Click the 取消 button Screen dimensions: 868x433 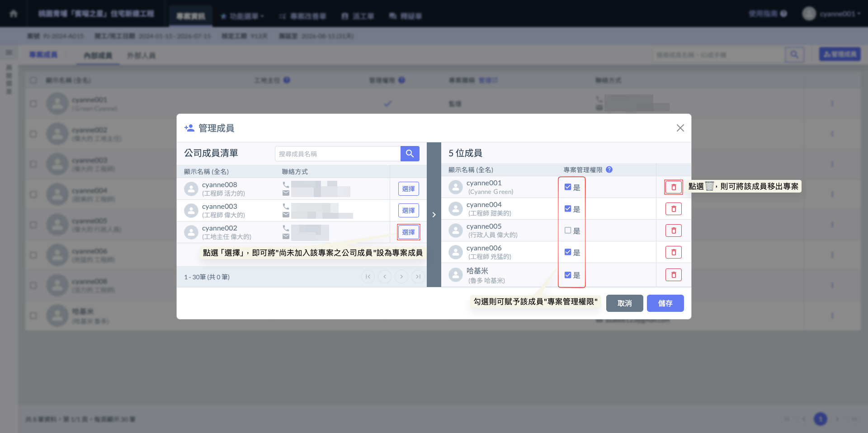click(x=624, y=303)
